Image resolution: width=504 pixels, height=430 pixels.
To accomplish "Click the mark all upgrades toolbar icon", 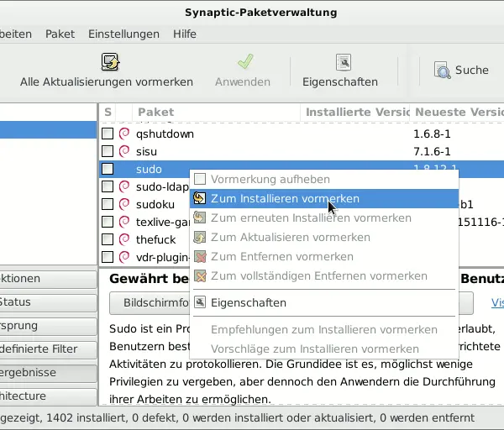I will click(110, 62).
